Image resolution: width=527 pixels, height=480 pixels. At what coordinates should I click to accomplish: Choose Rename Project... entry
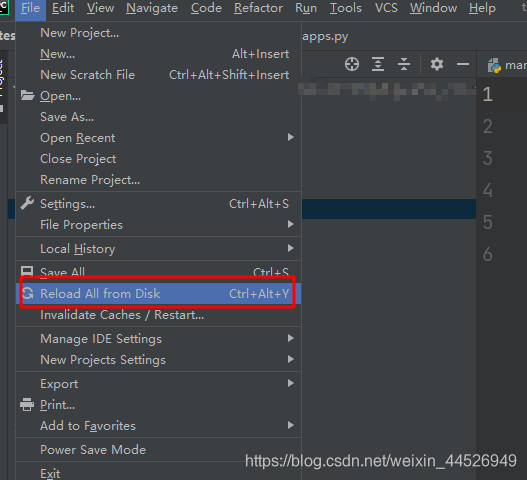[158, 180]
